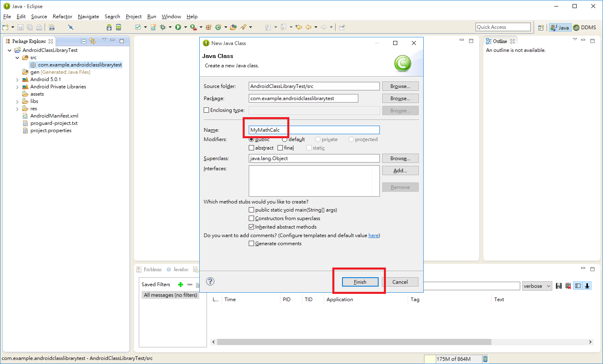Collapse All in Package Explorer

point(84,41)
